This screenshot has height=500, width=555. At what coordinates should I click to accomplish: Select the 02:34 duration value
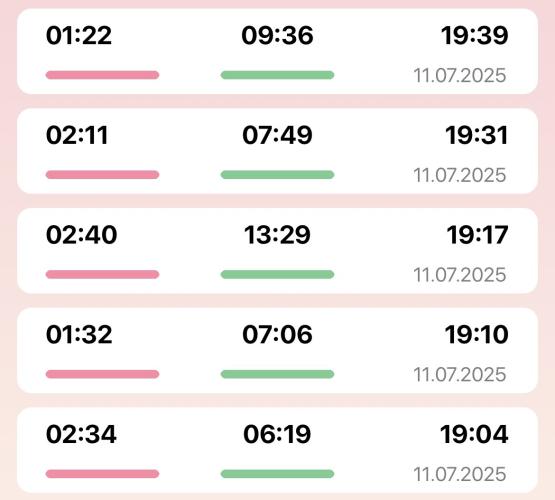pos(81,435)
